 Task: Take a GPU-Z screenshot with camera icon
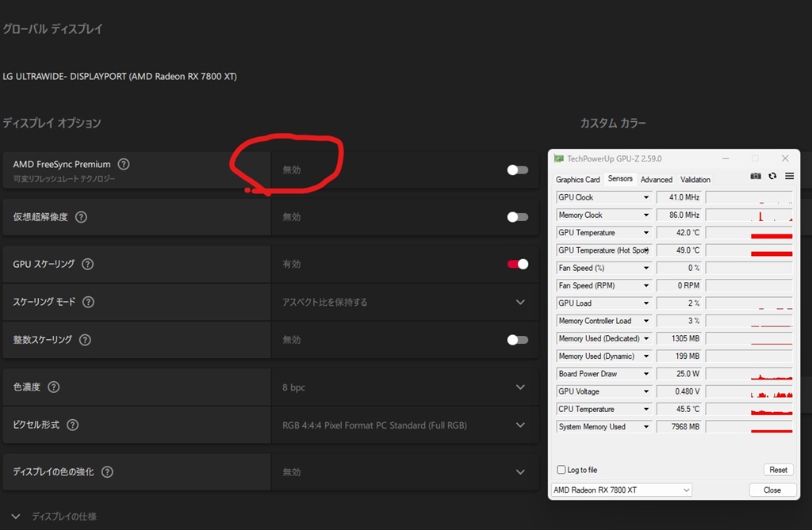click(756, 176)
